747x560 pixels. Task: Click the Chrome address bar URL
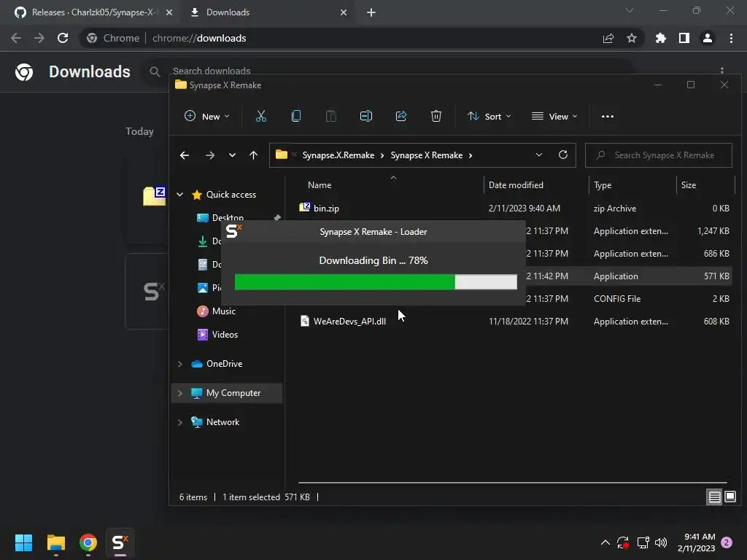coord(199,38)
